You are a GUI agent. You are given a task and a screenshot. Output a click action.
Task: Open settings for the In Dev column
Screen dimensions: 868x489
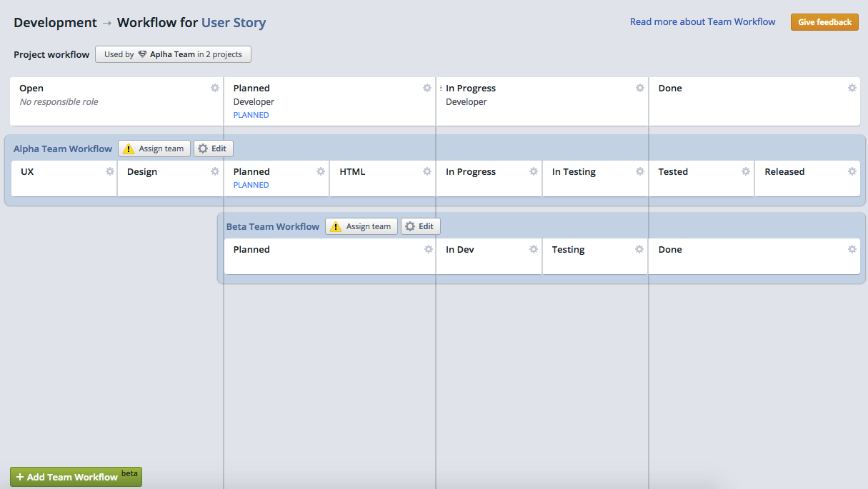tap(533, 249)
